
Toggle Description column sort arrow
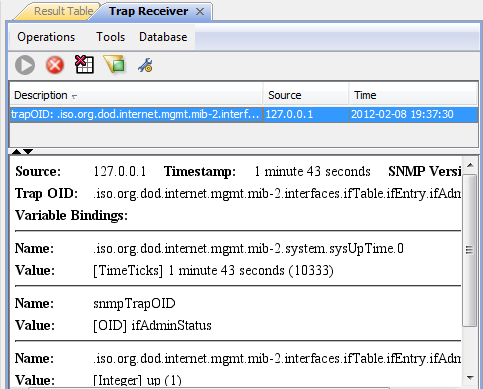[x=74, y=97]
